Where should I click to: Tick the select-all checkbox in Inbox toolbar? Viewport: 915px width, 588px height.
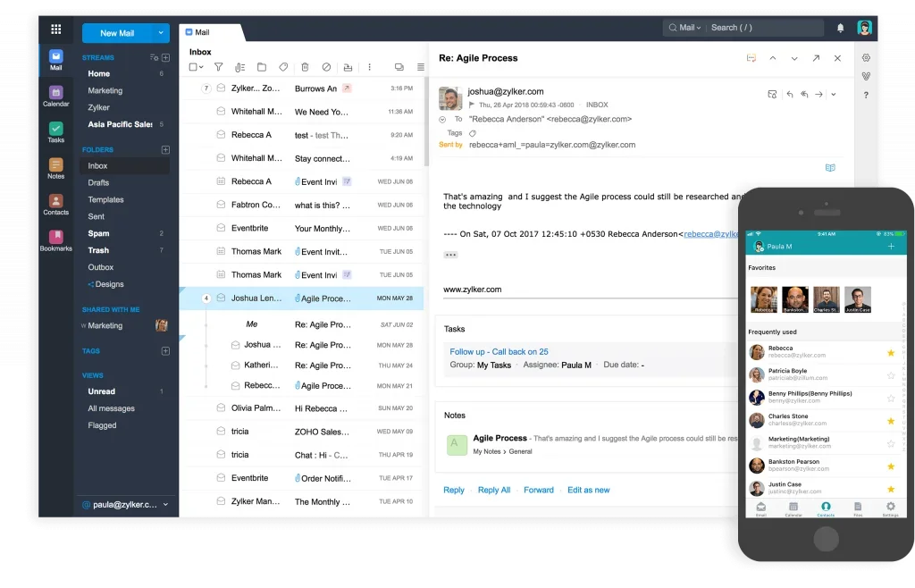coord(192,67)
